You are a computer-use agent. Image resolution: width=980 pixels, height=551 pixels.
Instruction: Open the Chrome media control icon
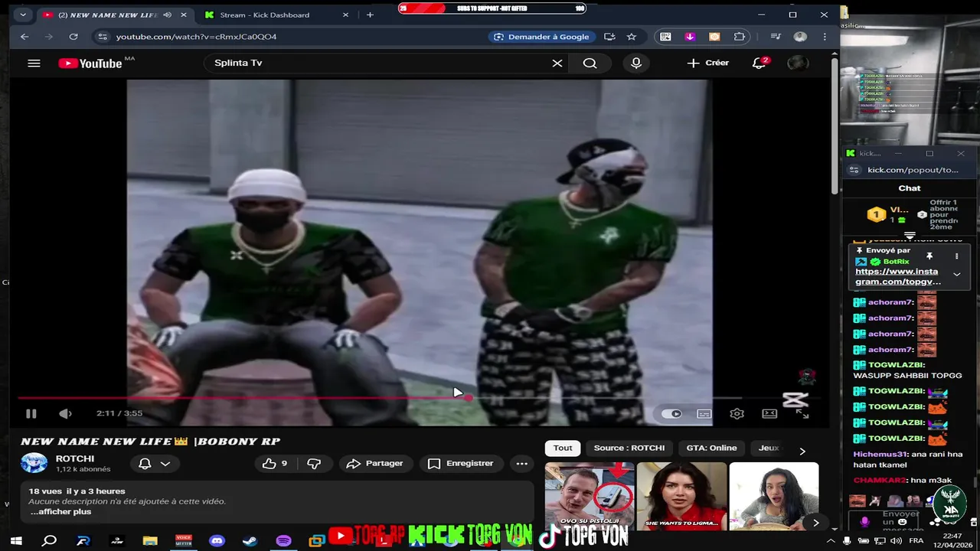(x=776, y=37)
